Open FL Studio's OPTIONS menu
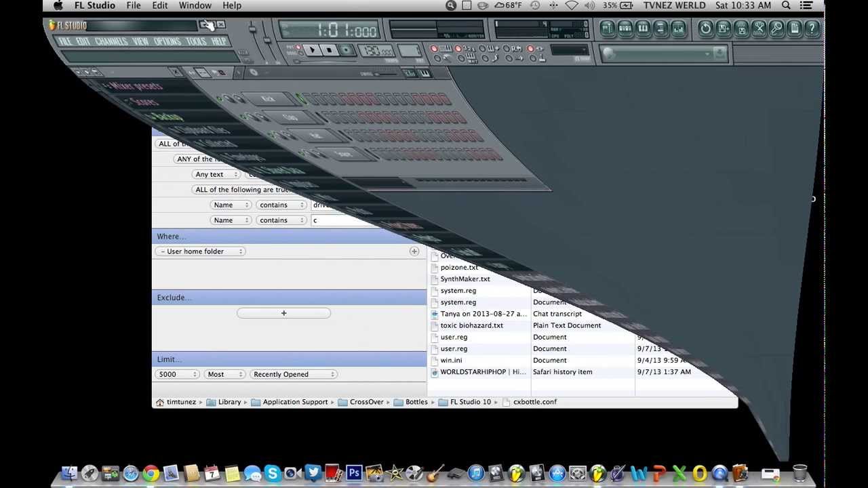The image size is (868, 488). click(167, 41)
